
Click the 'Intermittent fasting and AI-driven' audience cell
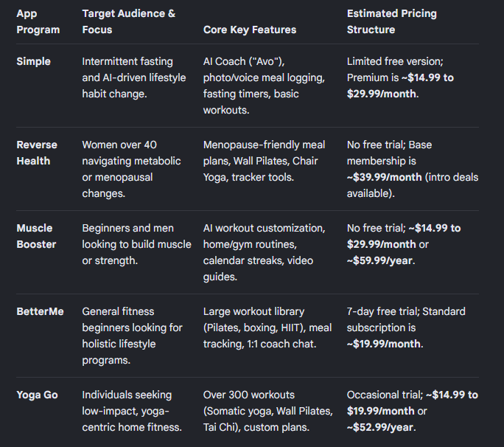133,77
